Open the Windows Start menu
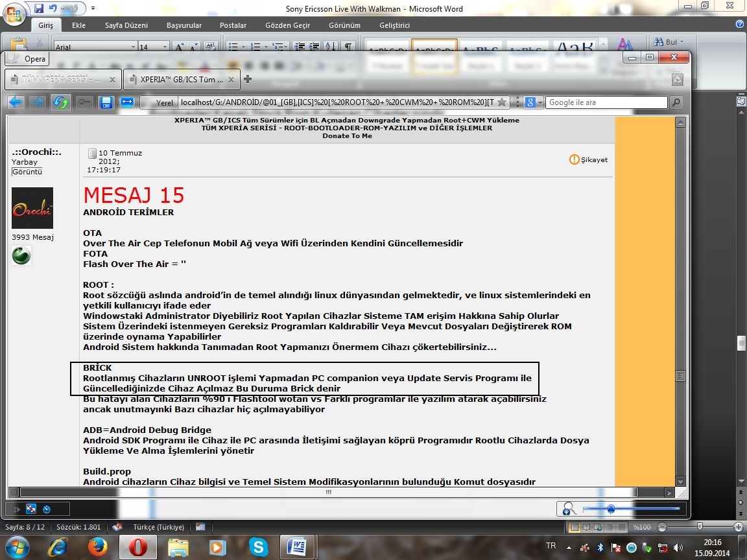This screenshot has width=747, height=560. (18, 547)
